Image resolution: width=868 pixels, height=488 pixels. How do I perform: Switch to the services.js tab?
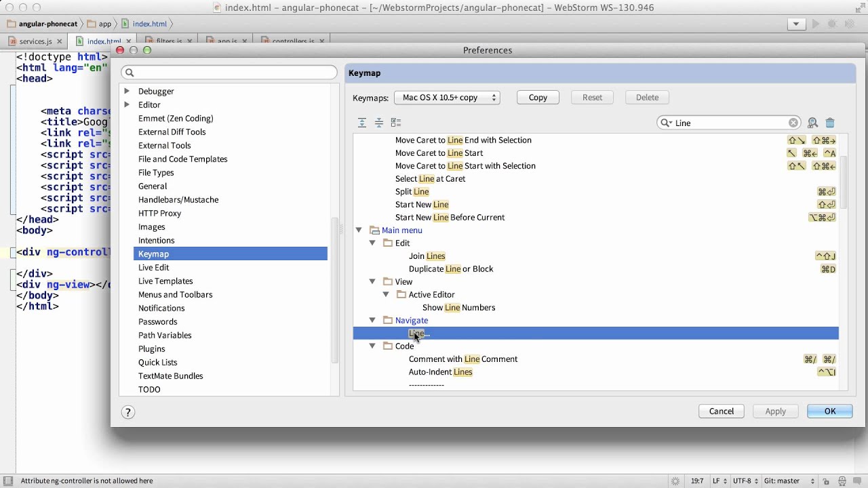(x=35, y=41)
